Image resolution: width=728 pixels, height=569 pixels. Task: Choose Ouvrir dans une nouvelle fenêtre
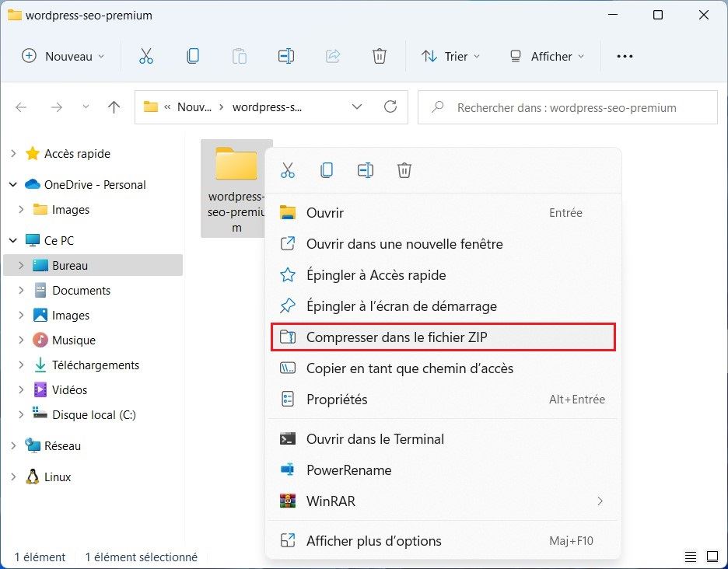pyautogui.click(x=443, y=243)
